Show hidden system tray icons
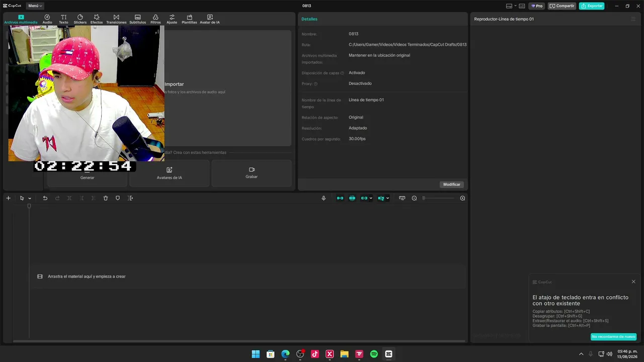Viewport: 644px width, 362px height. coord(581,354)
